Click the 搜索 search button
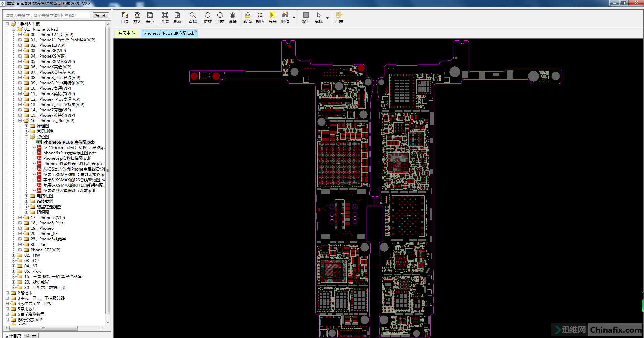The width and height of the screenshot is (644, 338). coord(100,16)
